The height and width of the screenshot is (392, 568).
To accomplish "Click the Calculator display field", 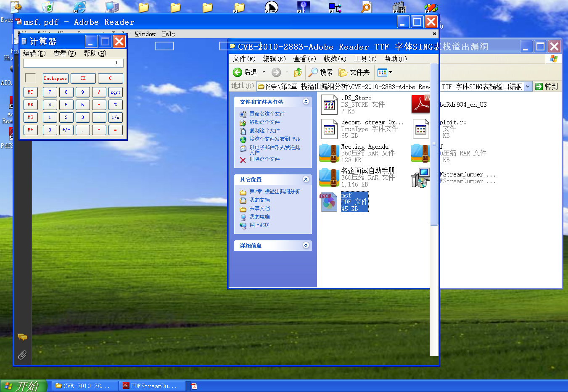I will [73, 63].
